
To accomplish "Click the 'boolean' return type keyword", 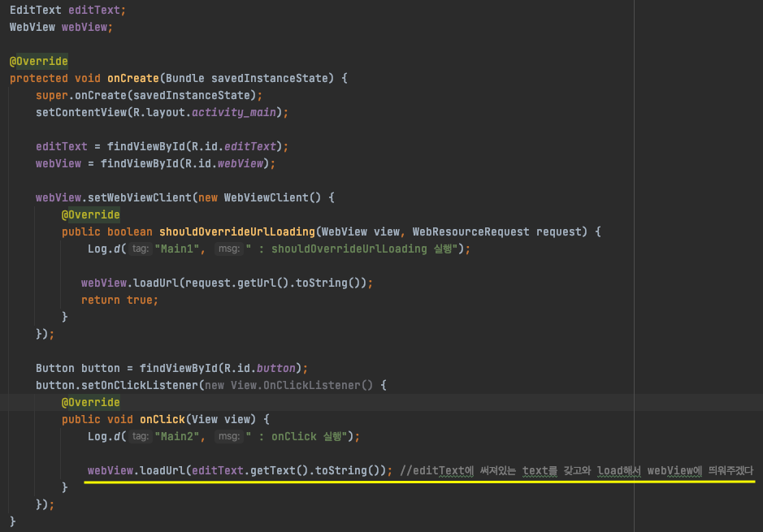I will 129,232.
